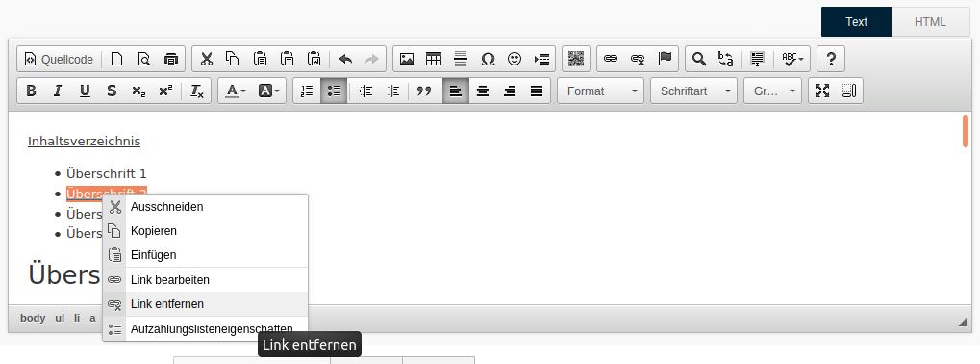
Task: Toggle bulleted list button
Action: [x=334, y=91]
